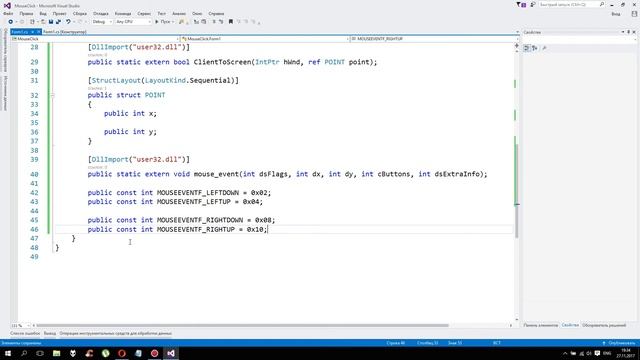Viewport: 640px width, 360px height.
Task: Click the Visual Studio taskbar icon
Action: coord(171,353)
